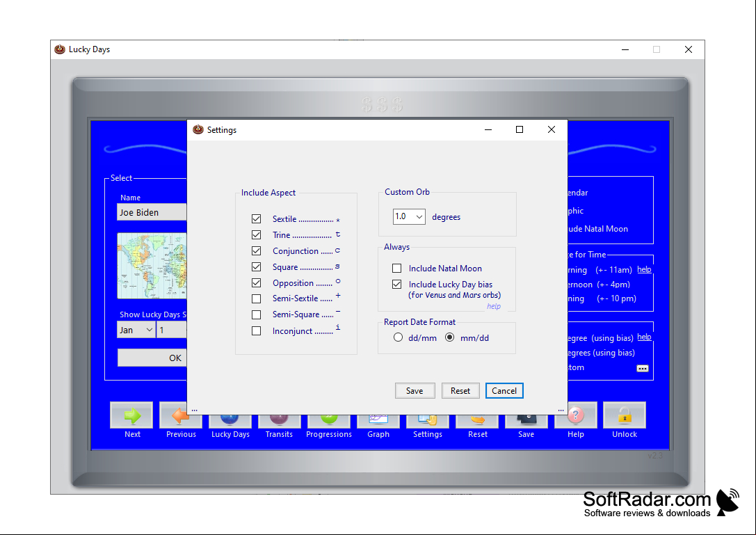This screenshot has height=535, width=756.
Task: Close the Lucky Days main window
Action: (689, 49)
